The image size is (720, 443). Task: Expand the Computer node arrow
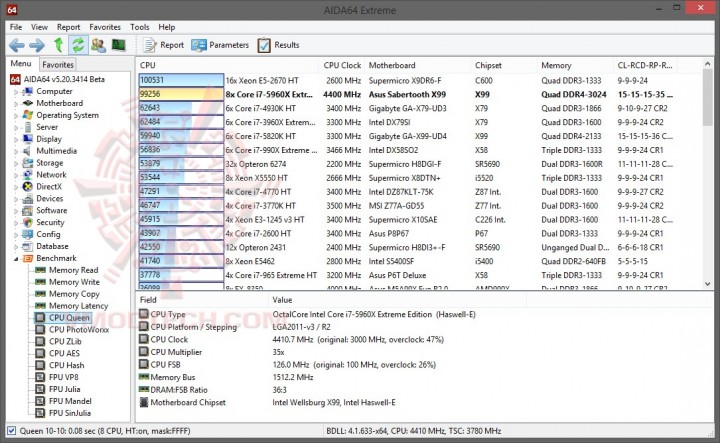tap(16, 92)
